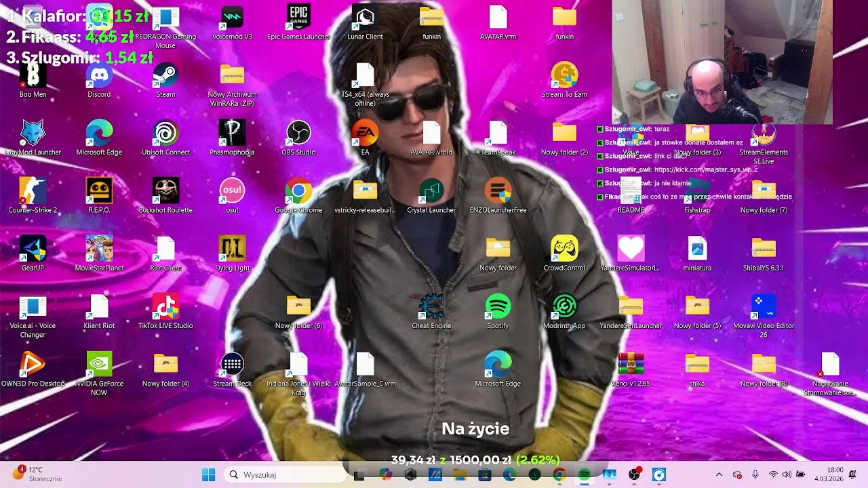Open the R.E.P.O. game icon
Viewport: 868px width, 488px height.
click(x=99, y=197)
